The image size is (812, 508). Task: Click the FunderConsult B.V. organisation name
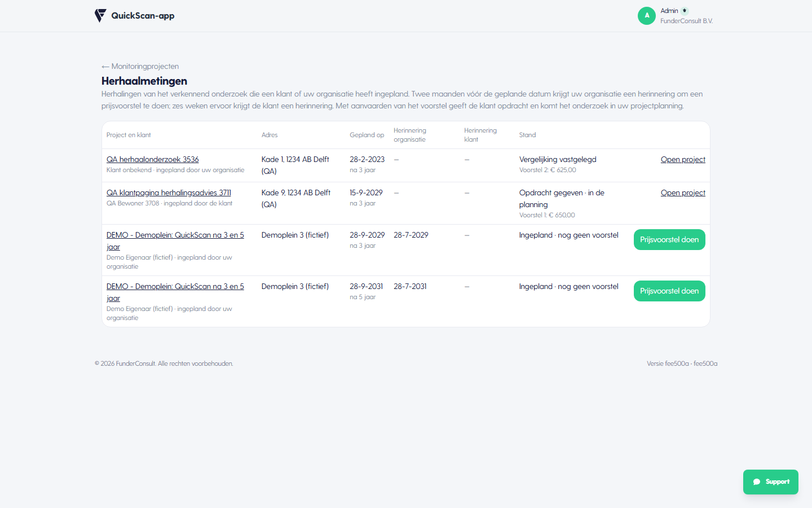[x=687, y=21]
